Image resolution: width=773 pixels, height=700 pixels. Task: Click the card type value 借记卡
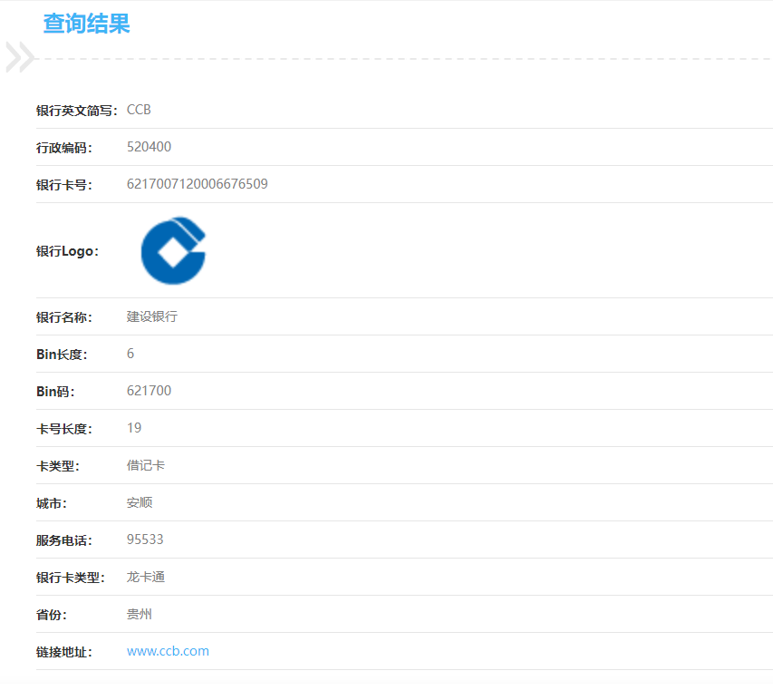coord(145,465)
